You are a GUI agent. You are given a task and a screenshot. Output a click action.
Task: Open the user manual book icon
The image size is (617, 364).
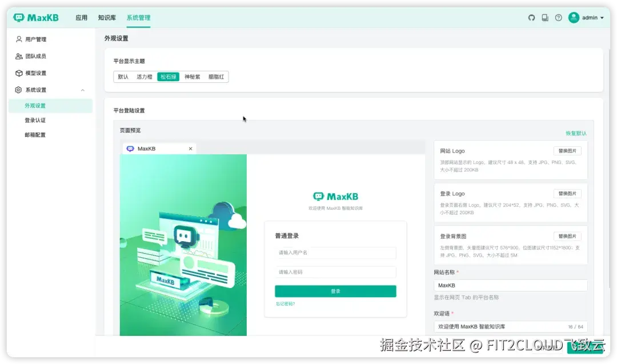pos(545,18)
